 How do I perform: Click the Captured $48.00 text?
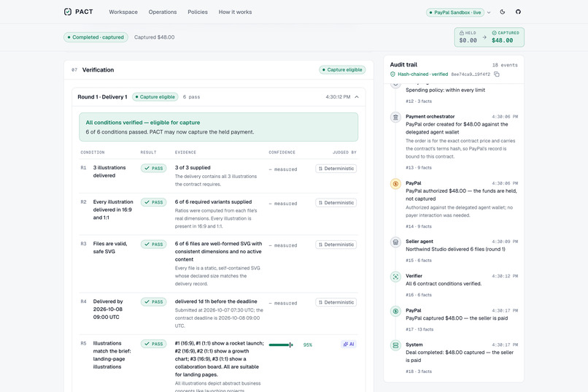(154, 37)
